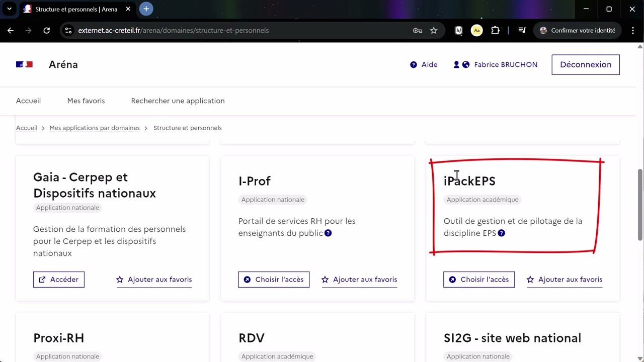The height and width of the screenshot is (362, 644).
Task: Click the Fabrice BRUCHON user name
Action: (x=506, y=64)
